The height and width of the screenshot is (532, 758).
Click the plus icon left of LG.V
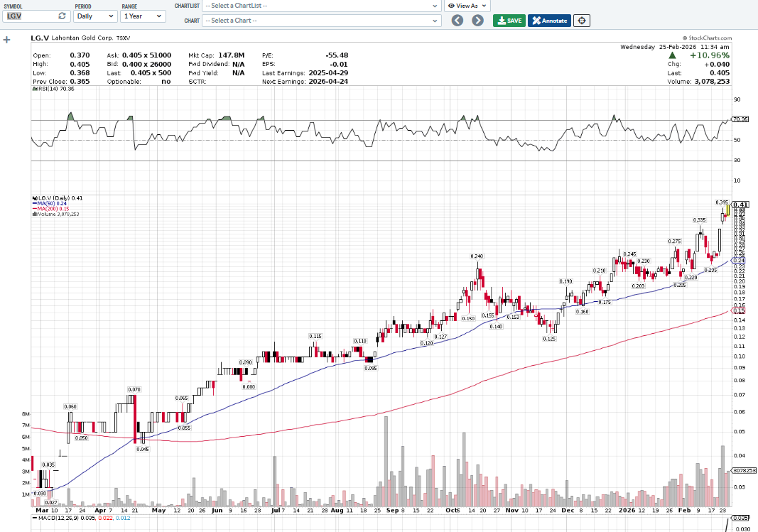coord(7,40)
